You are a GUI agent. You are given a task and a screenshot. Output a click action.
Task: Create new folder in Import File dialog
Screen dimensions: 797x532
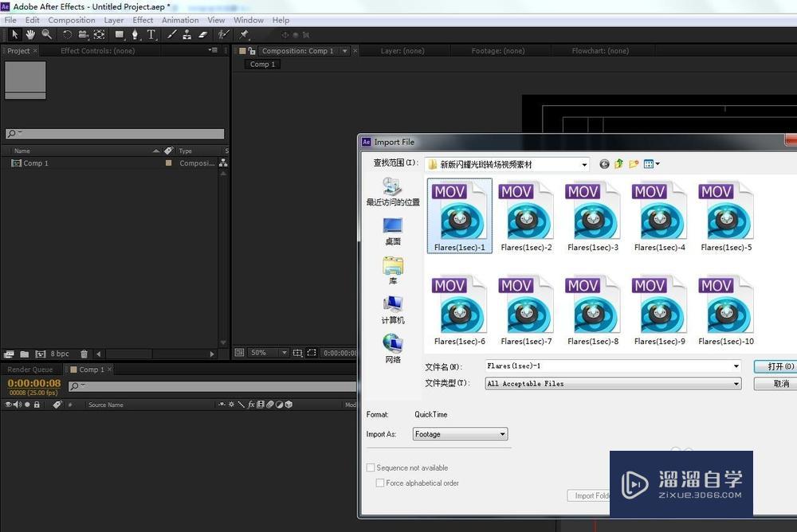pyautogui.click(x=634, y=164)
